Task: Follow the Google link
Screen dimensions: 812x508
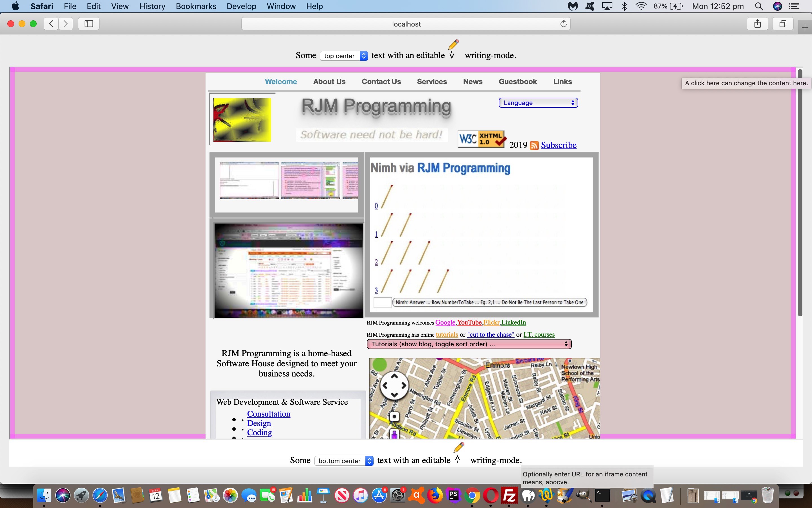Action: (445, 323)
